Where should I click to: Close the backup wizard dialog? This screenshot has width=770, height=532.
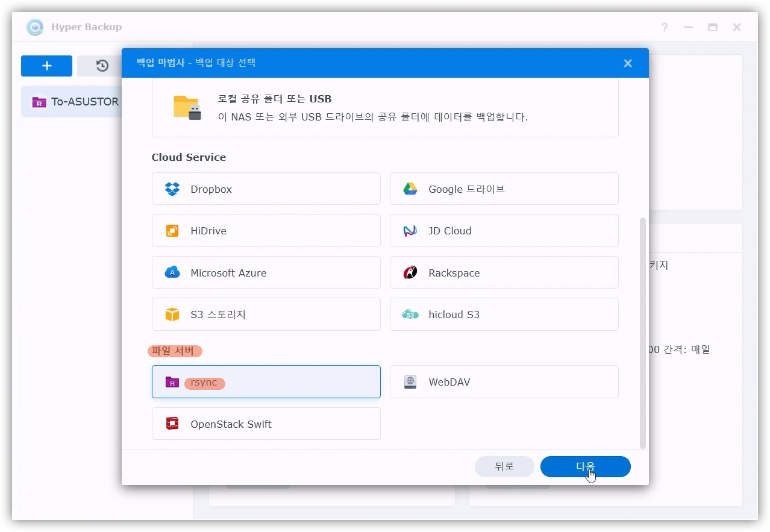click(x=628, y=63)
